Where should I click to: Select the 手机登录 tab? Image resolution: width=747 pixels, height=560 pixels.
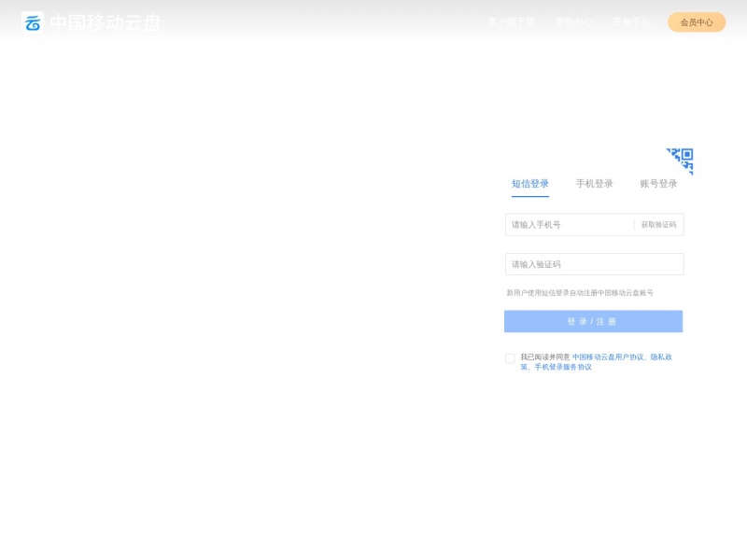pos(594,184)
